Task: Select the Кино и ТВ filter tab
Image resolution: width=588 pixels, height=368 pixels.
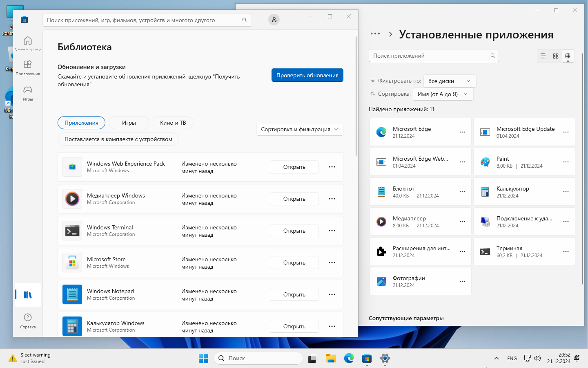Action: [x=173, y=123]
